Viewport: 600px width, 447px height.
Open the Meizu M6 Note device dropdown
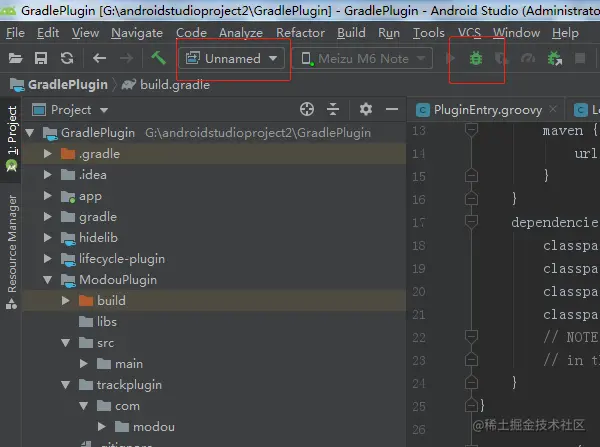pos(365,58)
